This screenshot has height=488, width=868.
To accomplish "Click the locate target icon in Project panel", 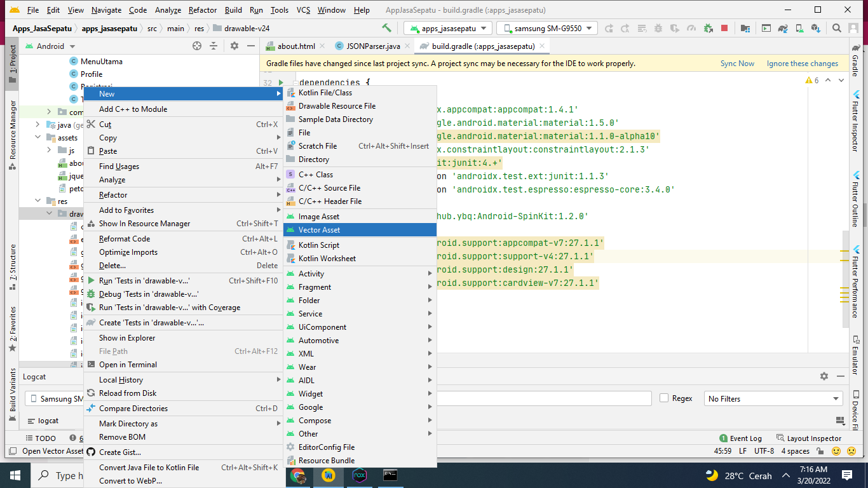I will pyautogui.click(x=197, y=46).
